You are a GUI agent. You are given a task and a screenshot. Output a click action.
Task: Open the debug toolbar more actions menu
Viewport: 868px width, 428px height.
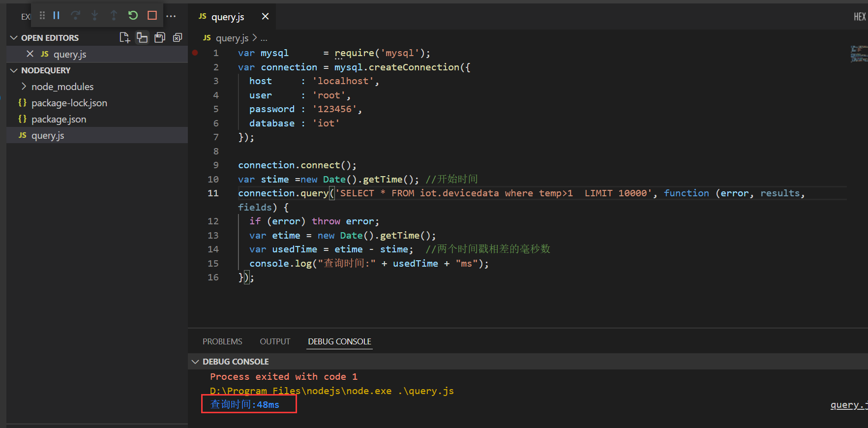tap(171, 16)
